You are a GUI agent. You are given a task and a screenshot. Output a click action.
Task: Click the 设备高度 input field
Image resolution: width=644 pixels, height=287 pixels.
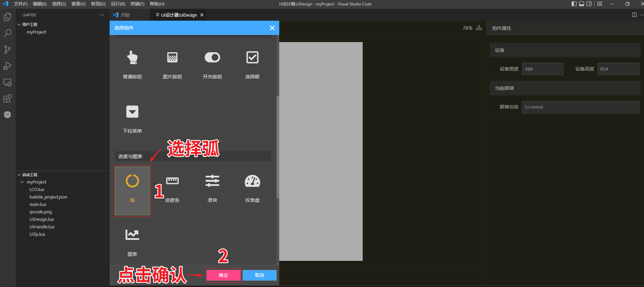(x=618, y=69)
